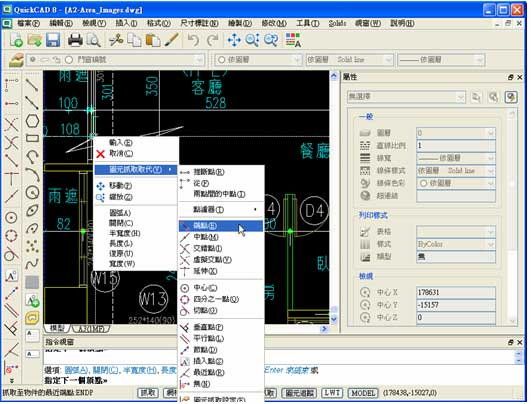This screenshot has height=404, width=531.
Task: Open the 線條色彩 color dropdown in Properties
Action: (x=456, y=183)
